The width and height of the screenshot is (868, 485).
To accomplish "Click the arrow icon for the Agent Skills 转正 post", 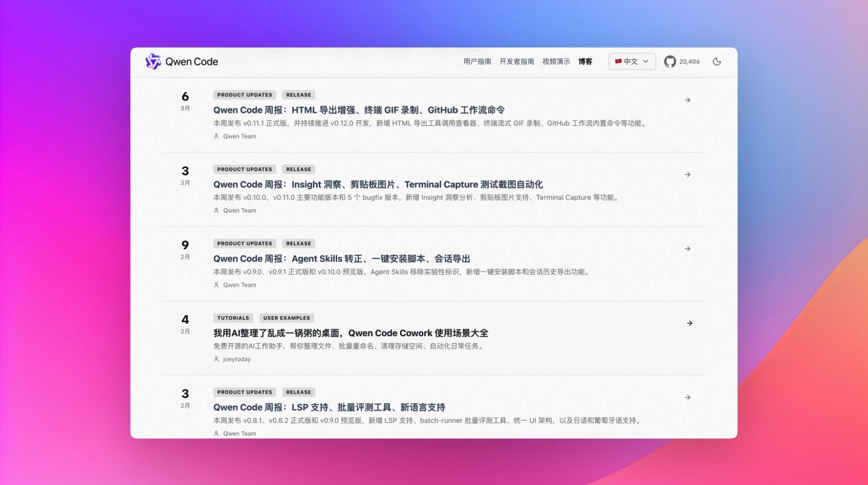I will [x=688, y=249].
